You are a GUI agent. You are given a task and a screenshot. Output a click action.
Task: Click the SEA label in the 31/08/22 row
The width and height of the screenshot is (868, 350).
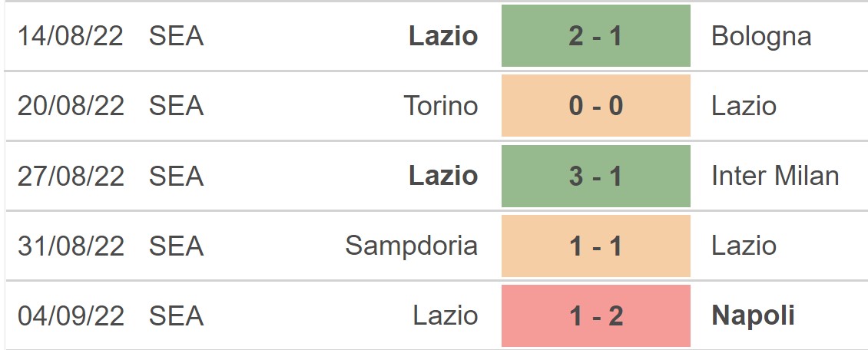tap(177, 246)
